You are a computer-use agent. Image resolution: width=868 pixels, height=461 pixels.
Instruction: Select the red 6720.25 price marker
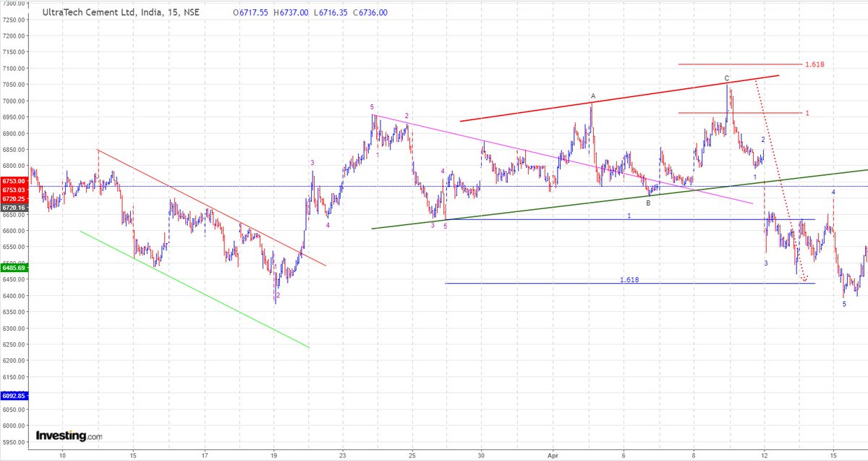[14, 198]
